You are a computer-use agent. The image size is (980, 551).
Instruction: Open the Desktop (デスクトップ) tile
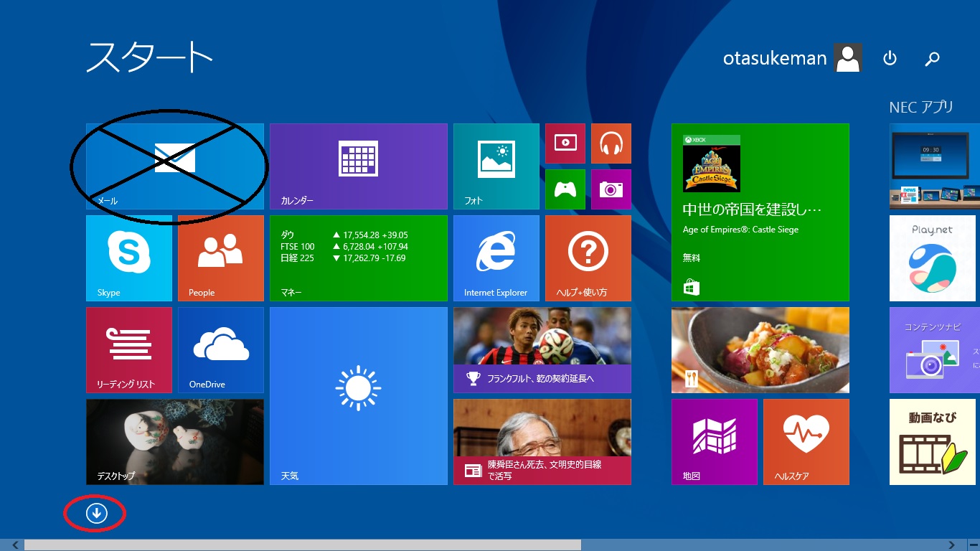[x=175, y=442]
